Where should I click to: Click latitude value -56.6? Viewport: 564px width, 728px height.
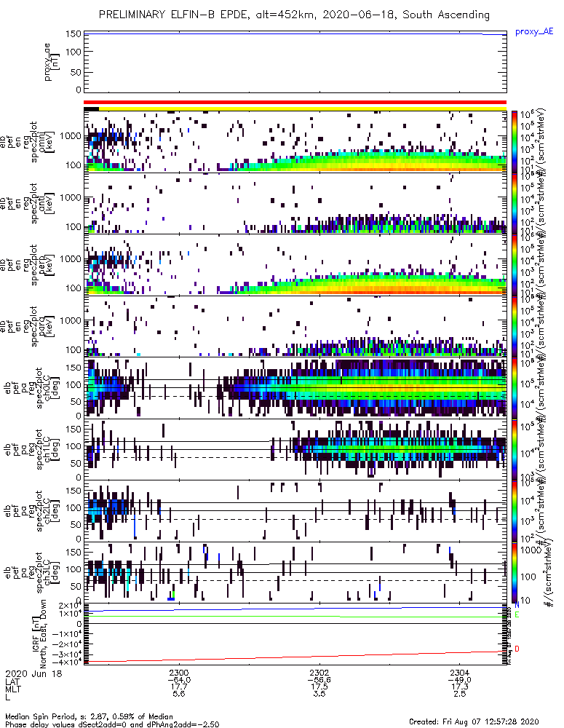[x=319, y=680]
